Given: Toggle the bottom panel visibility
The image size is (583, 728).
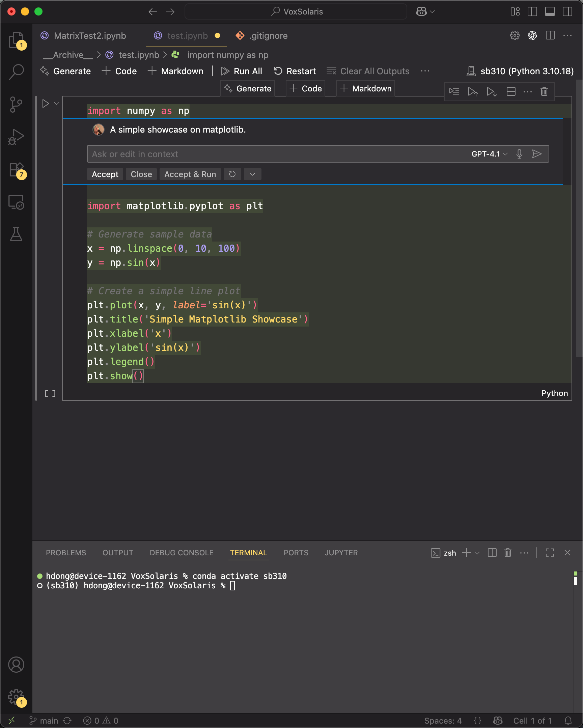Looking at the screenshot, I should [550, 12].
